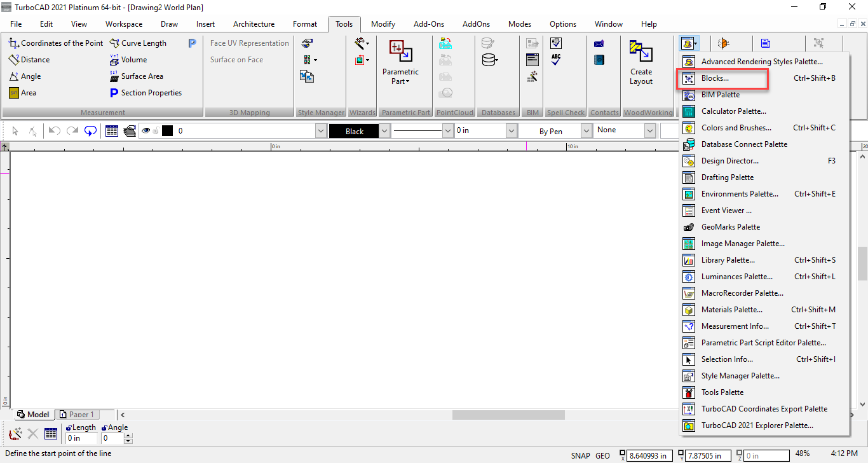Select Coordinates of the Point measurement tool
This screenshot has height=463, width=868.
56,43
